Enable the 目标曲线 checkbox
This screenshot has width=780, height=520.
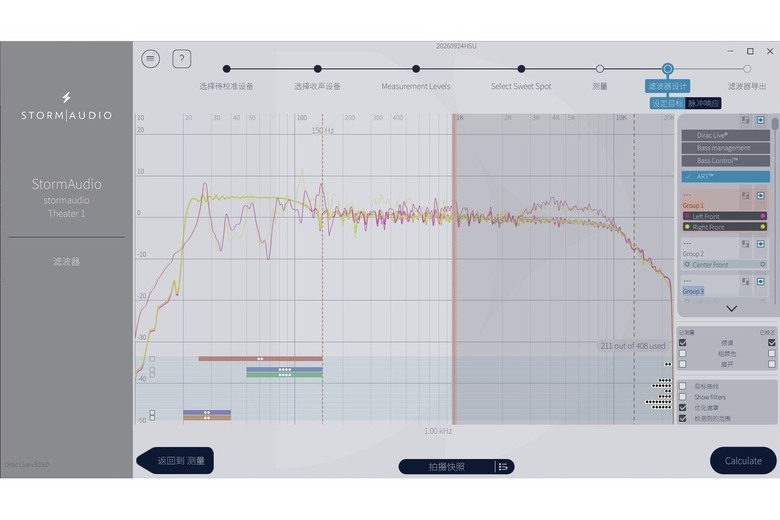[682, 386]
